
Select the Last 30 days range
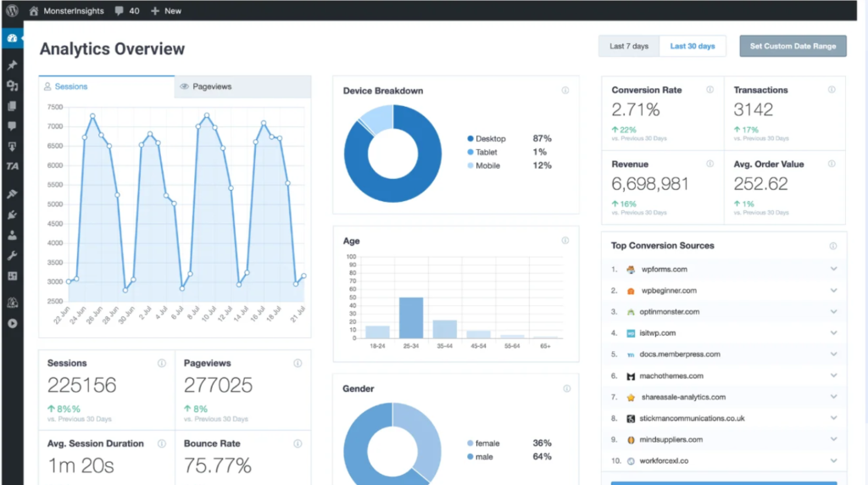(x=693, y=46)
